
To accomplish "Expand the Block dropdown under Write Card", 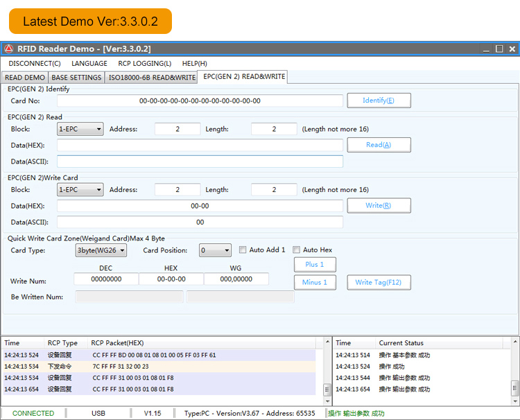I will click(80, 190).
